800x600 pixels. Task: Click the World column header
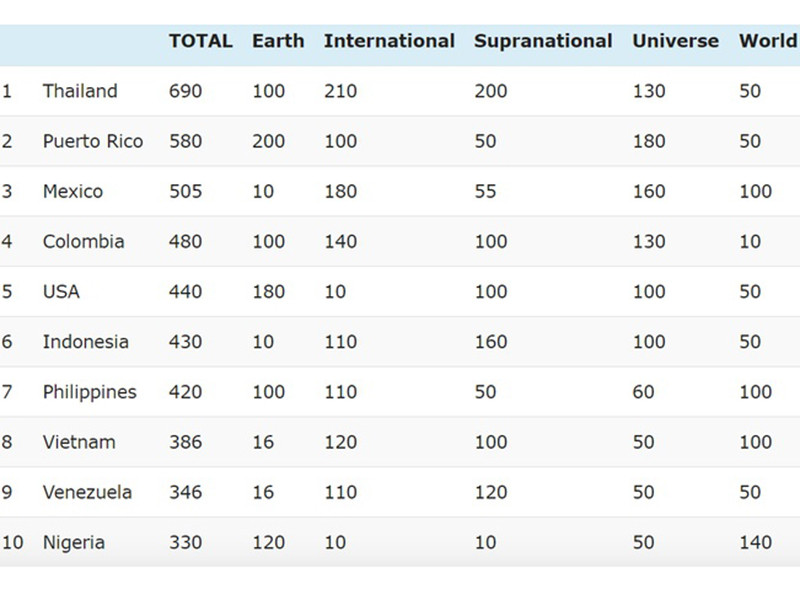coord(767,41)
